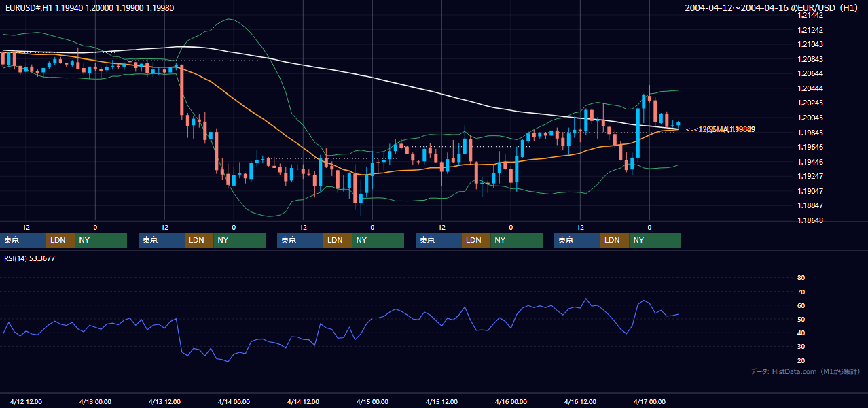This screenshot has height=408, width=868.
Task: Click the 4/12 12:00 date label
Action: [26, 401]
